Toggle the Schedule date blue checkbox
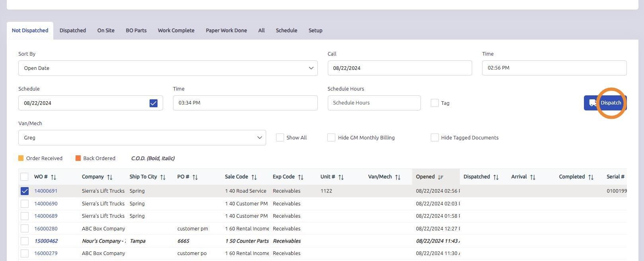The height and width of the screenshot is (261, 644). 153,103
